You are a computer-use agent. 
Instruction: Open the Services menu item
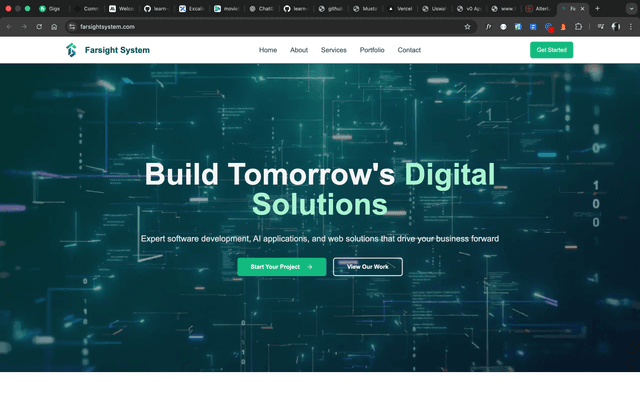pyautogui.click(x=334, y=50)
